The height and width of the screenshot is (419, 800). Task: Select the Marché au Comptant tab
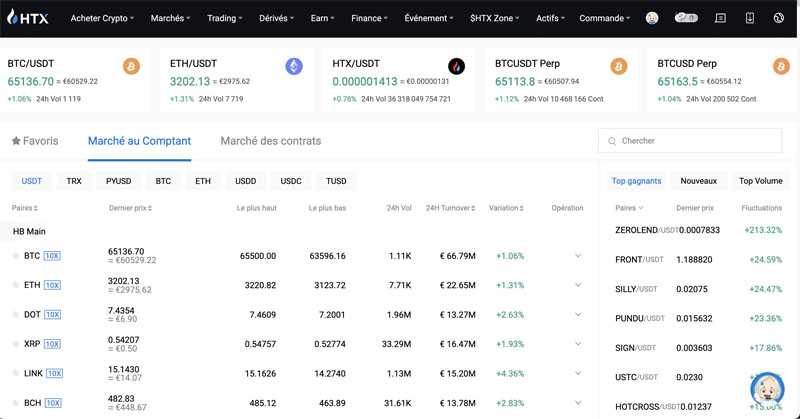(139, 141)
